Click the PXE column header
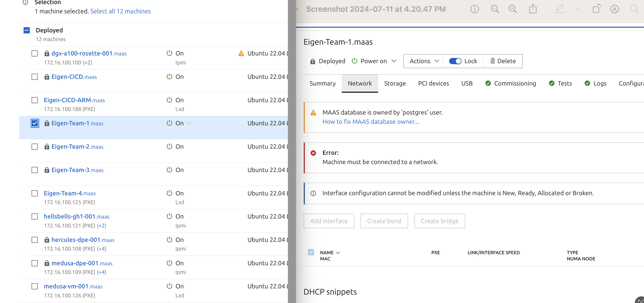644x303 pixels. tap(436, 253)
